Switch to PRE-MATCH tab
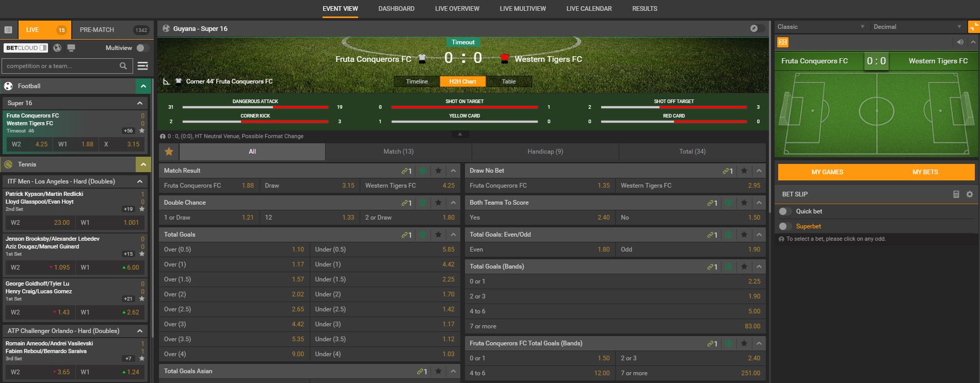This screenshot has height=383, width=980. click(113, 30)
